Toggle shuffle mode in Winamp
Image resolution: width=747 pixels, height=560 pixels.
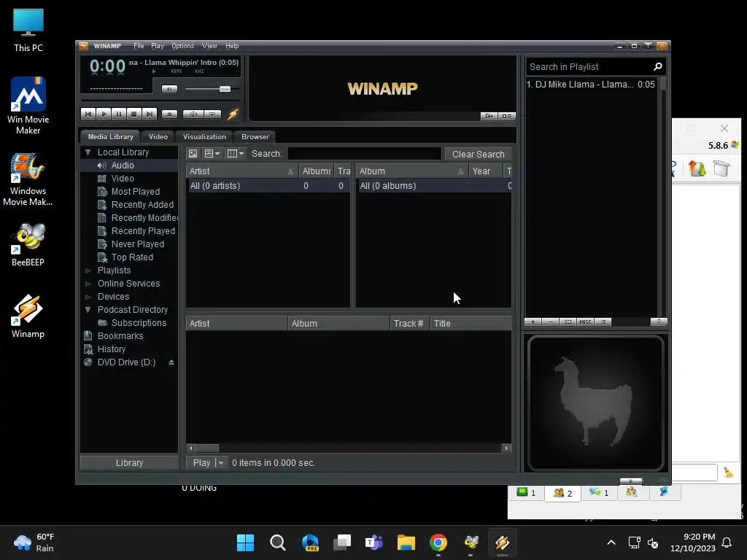193,114
